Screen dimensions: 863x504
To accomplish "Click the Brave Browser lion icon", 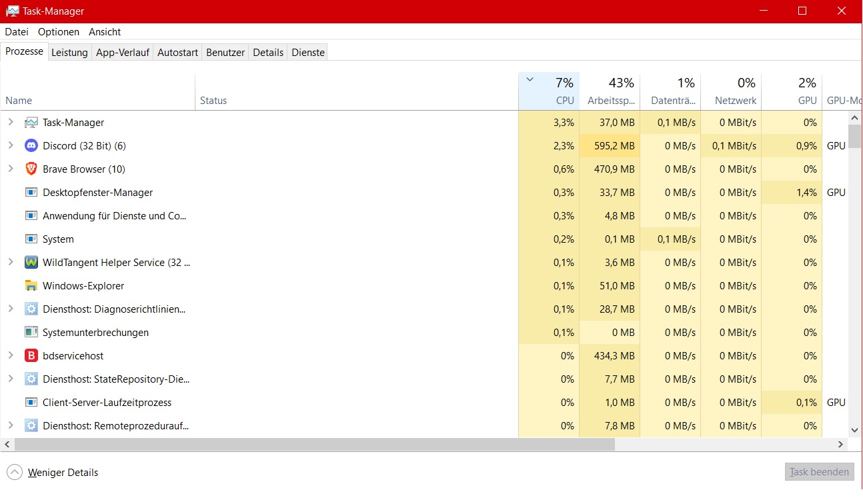I will [x=31, y=169].
